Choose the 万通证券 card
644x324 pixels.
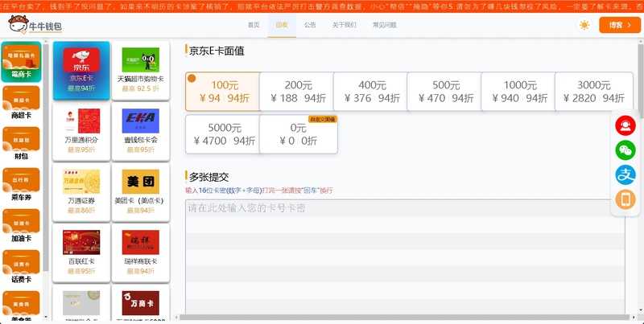tap(81, 192)
